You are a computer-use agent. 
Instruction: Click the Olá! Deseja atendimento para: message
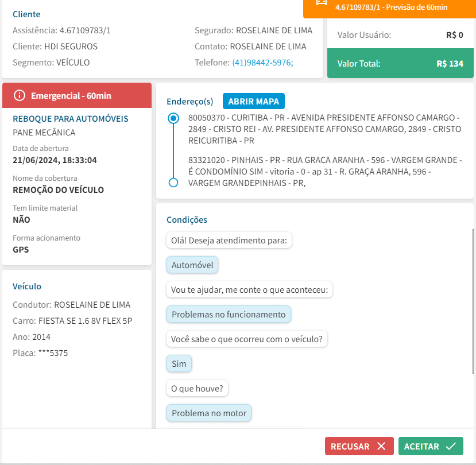coord(229,241)
